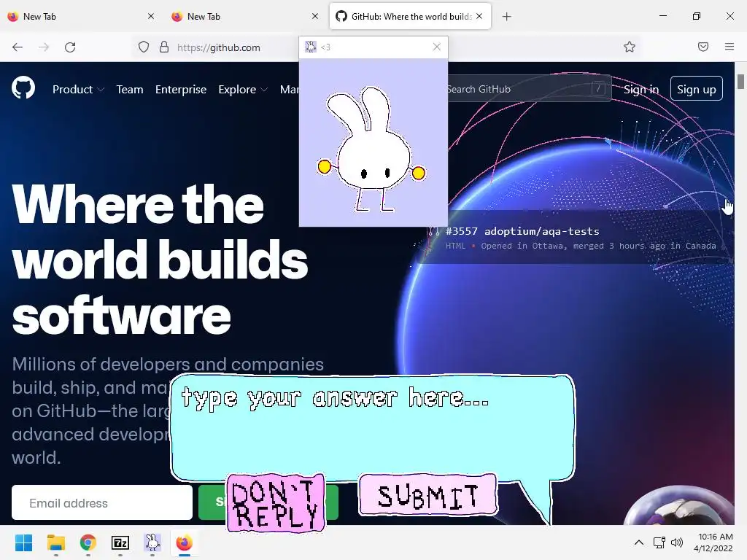
Task: Click the Sign in link
Action: point(641,90)
